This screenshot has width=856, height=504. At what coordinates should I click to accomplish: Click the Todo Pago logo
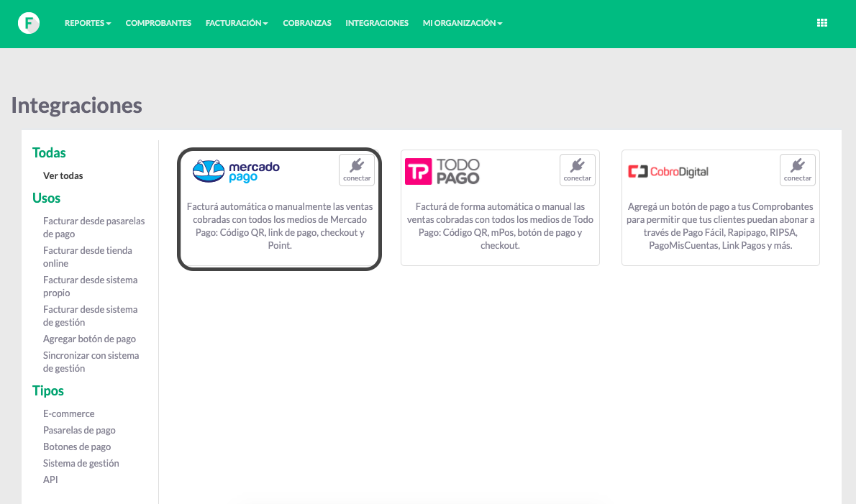pos(442,171)
